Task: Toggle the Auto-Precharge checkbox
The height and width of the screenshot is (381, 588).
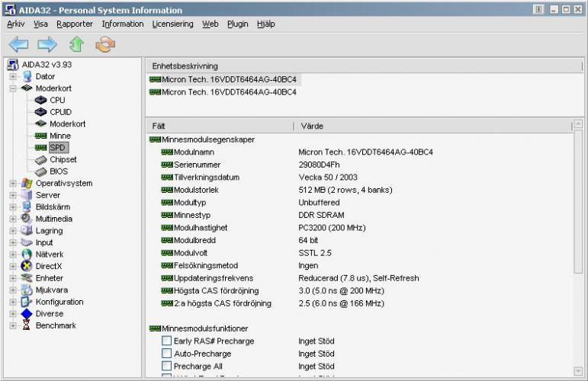Action: [x=166, y=354]
